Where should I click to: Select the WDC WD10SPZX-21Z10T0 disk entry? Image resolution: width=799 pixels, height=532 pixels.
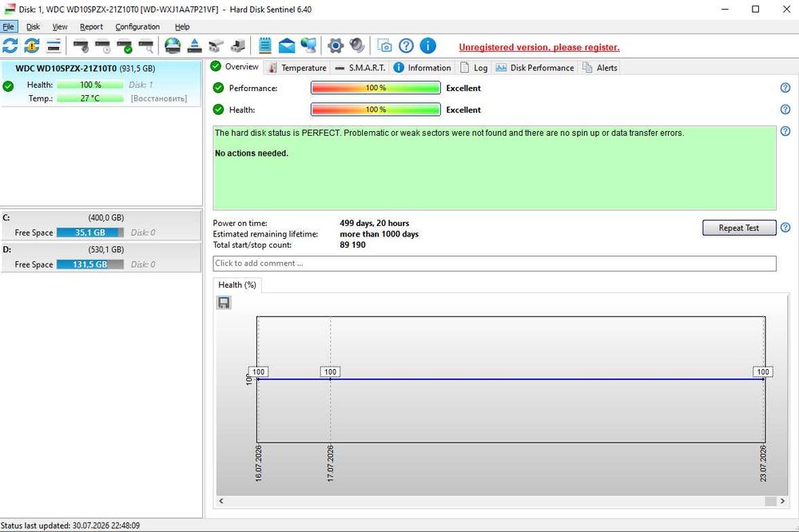[x=101, y=83]
